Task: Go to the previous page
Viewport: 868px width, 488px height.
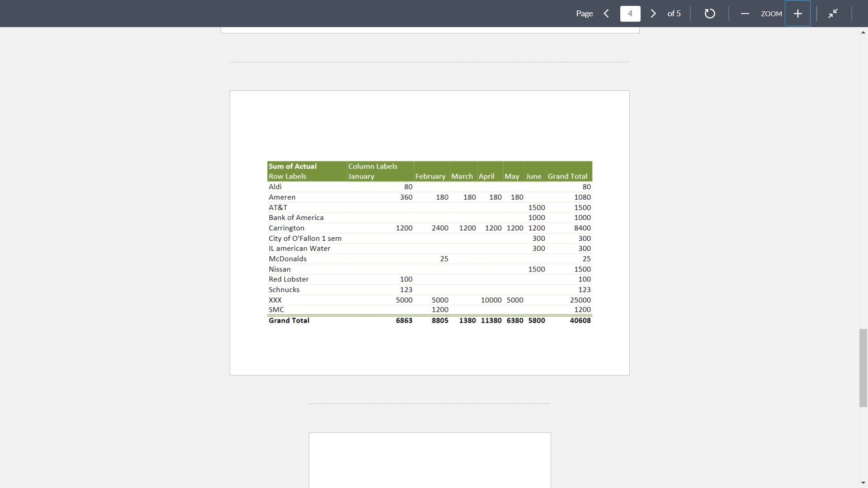Action: (x=607, y=14)
